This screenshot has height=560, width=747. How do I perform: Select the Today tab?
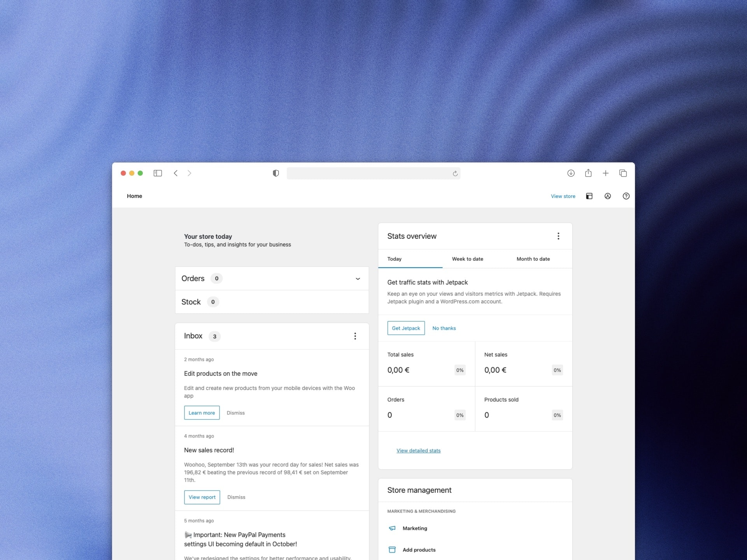point(410,259)
